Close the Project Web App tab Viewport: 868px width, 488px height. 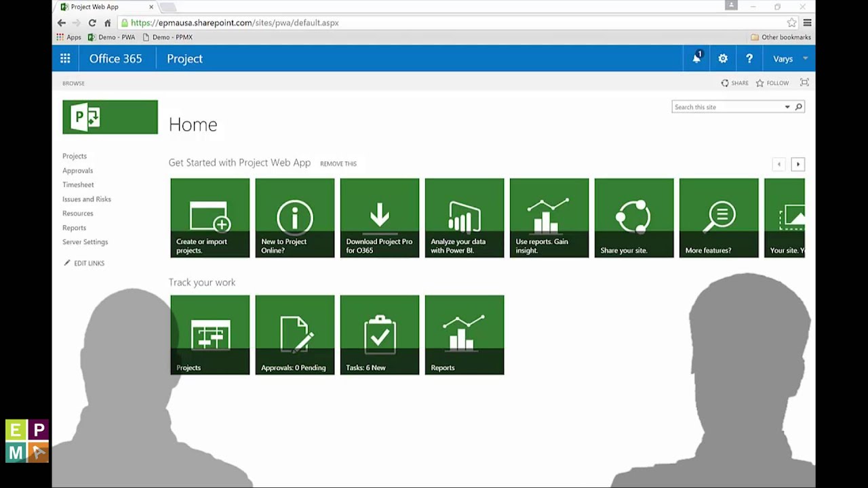point(151,7)
